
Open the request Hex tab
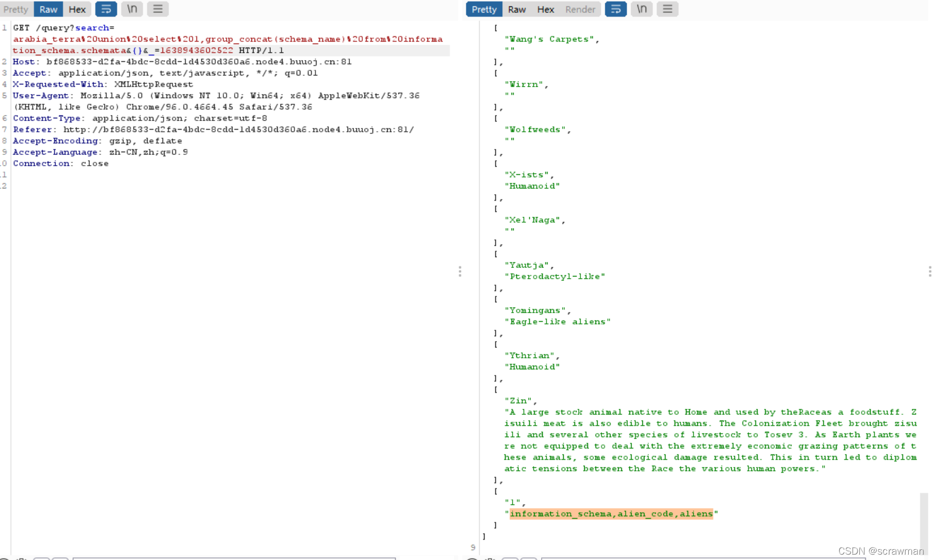(77, 9)
